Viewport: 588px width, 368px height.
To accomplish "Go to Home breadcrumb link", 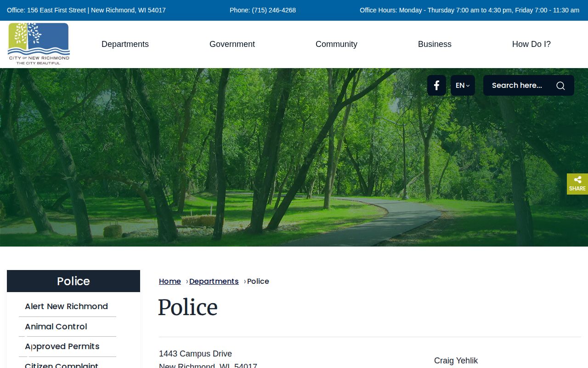I will 170,282.
